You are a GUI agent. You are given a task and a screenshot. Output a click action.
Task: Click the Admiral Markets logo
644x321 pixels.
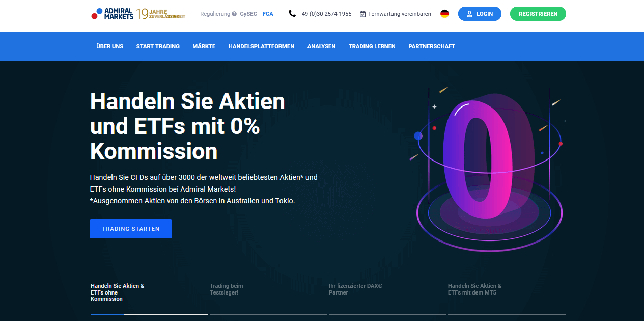(112, 14)
